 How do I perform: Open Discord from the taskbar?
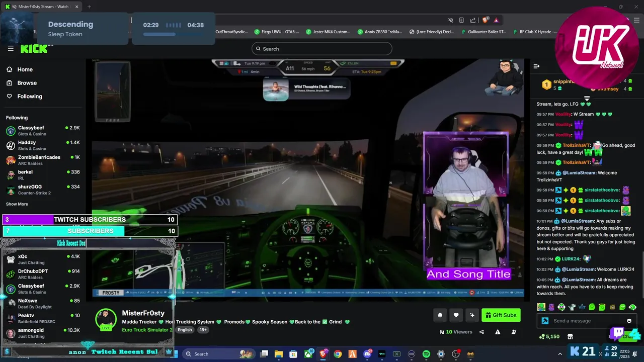coord(368,354)
